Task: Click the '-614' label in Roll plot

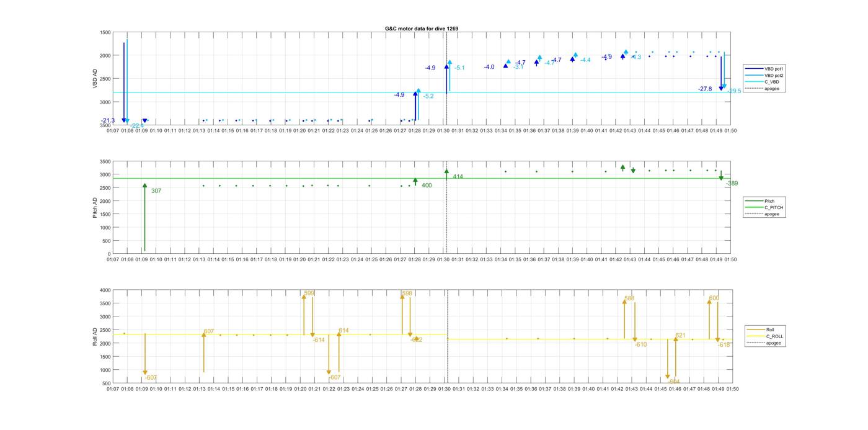Action: click(x=319, y=340)
